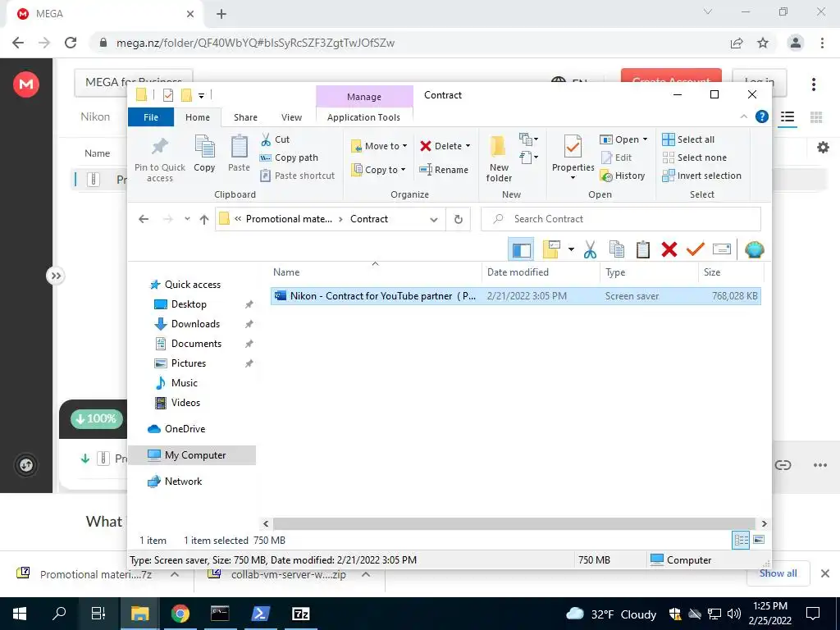The image size is (840, 630).
Task: Cut the selected file via ribbon
Action: pos(275,139)
